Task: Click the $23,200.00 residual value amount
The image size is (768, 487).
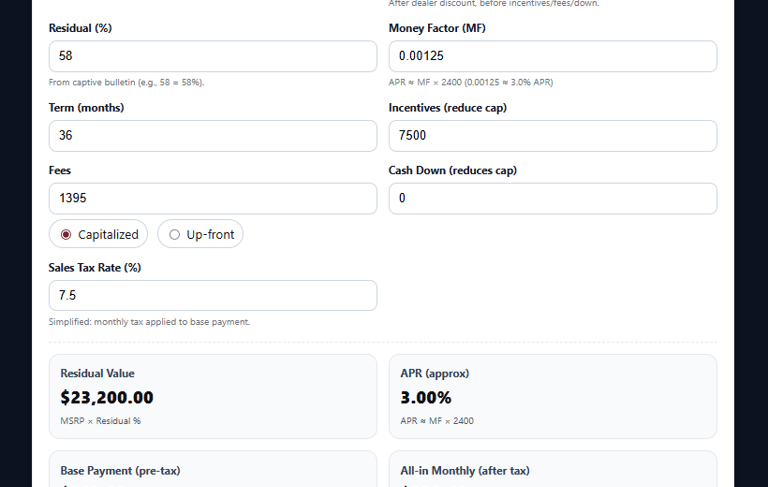Action: [107, 397]
